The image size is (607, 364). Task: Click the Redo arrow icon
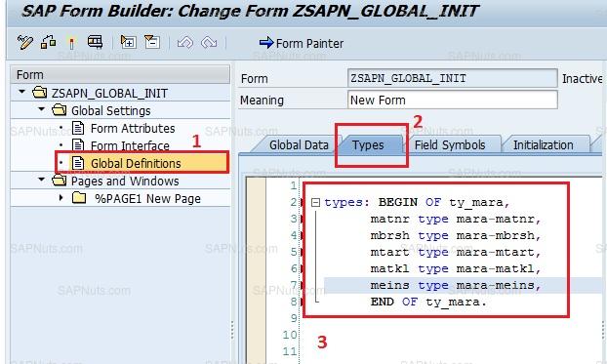(x=209, y=42)
